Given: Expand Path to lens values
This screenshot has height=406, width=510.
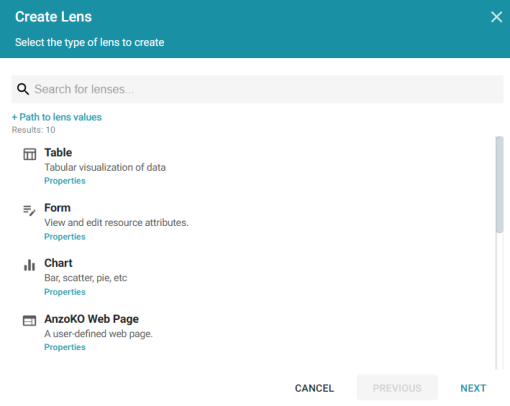Looking at the screenshot, I should [57, 117].
